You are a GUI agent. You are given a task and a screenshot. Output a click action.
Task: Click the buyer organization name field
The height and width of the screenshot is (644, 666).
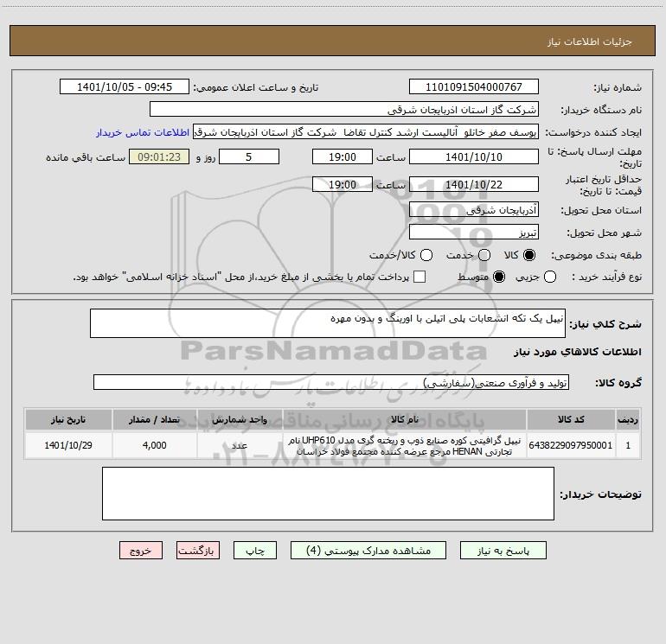(344, 109)
